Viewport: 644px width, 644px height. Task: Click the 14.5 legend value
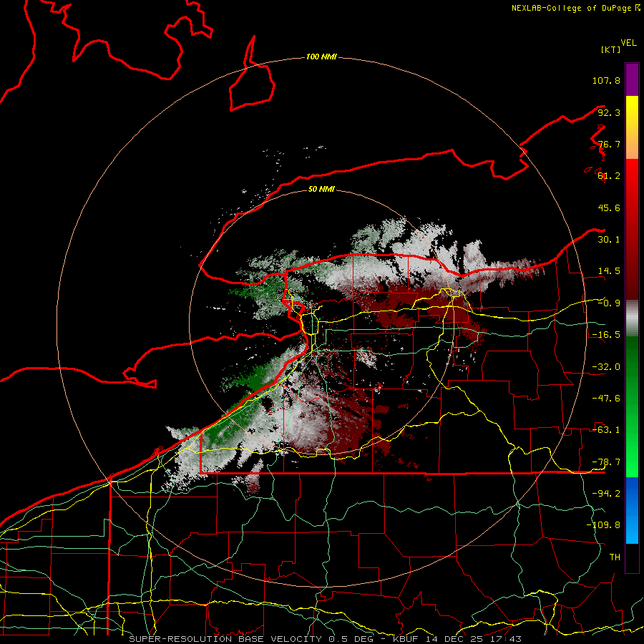pos(609,271)
